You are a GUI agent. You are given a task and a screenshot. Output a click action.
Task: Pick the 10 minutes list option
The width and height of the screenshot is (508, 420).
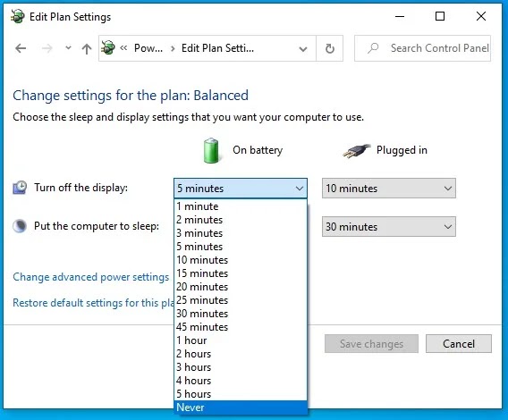pos(241,260)
